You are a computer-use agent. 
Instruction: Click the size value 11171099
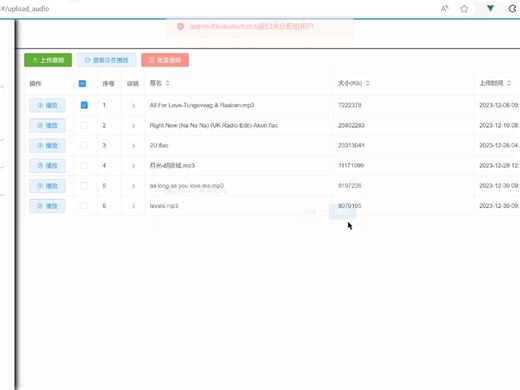tap(351, 165)
